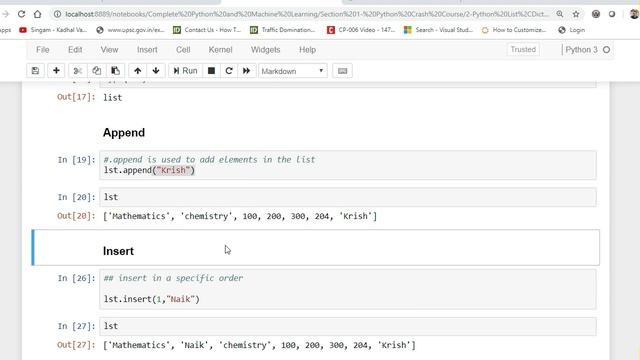Reload the page in browser
Viewport: 640px width, 360px height.
pos(21,14)
